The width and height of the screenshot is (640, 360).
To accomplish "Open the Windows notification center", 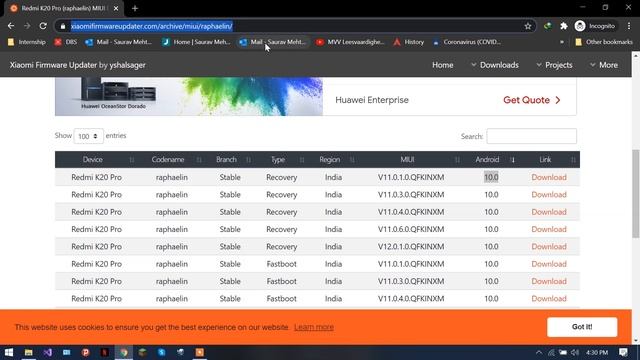I will (623, 352).
